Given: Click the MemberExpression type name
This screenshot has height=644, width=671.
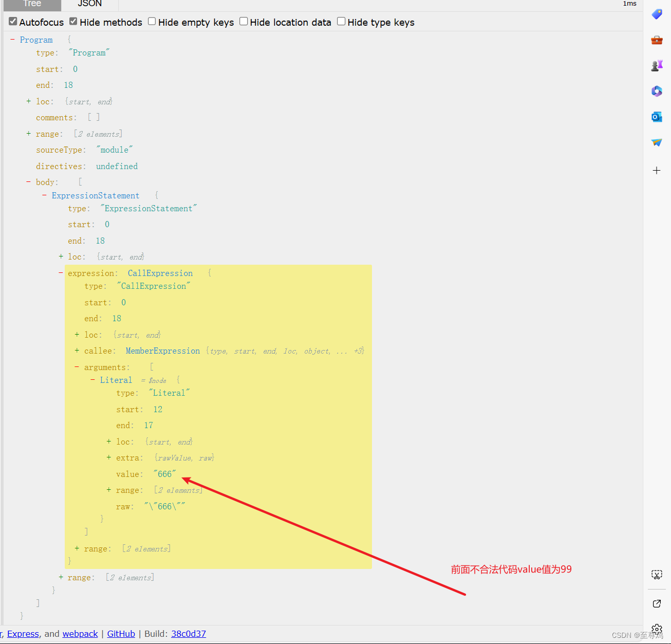Looking at the screenshot, I should pyautogui.click(x=163, y=351).
